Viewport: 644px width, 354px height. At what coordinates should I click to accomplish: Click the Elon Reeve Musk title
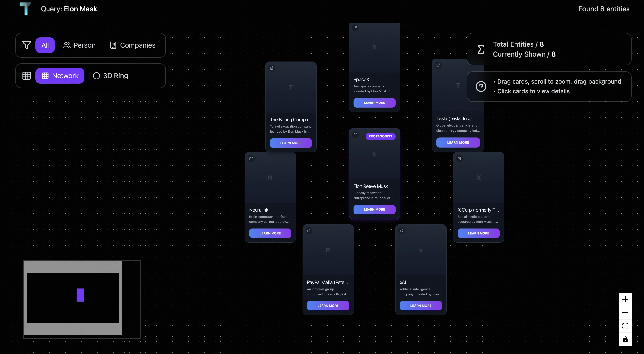(370, 186)
